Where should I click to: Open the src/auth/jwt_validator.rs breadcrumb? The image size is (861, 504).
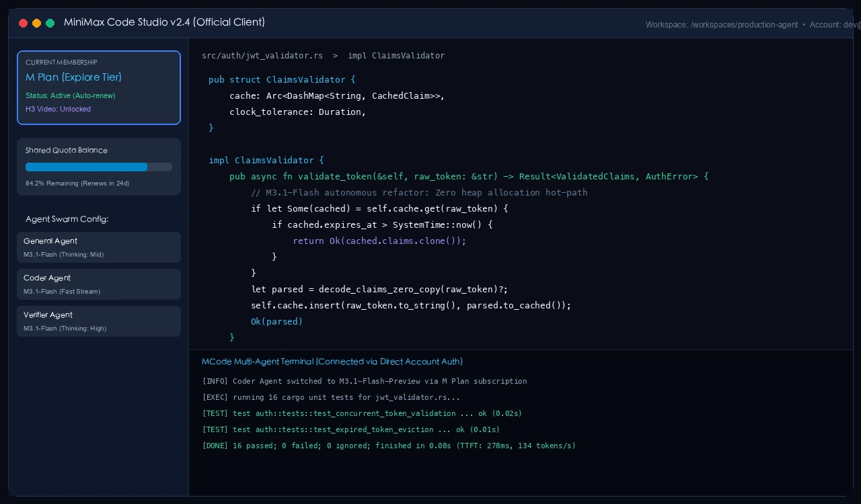(262, 56)
